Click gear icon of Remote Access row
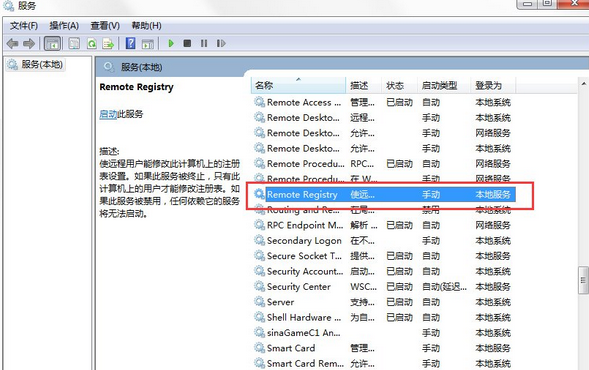This screenshot has height=370, width=589. point(259,102)
